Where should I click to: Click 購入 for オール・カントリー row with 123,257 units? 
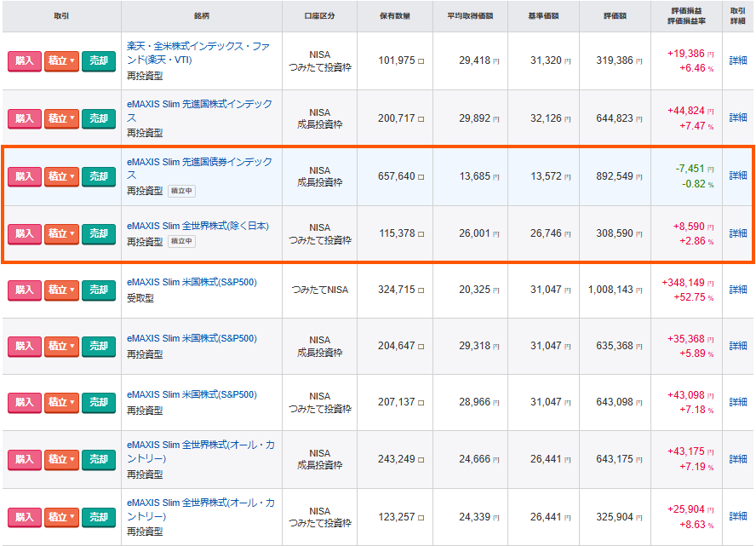tap(25, 518)
